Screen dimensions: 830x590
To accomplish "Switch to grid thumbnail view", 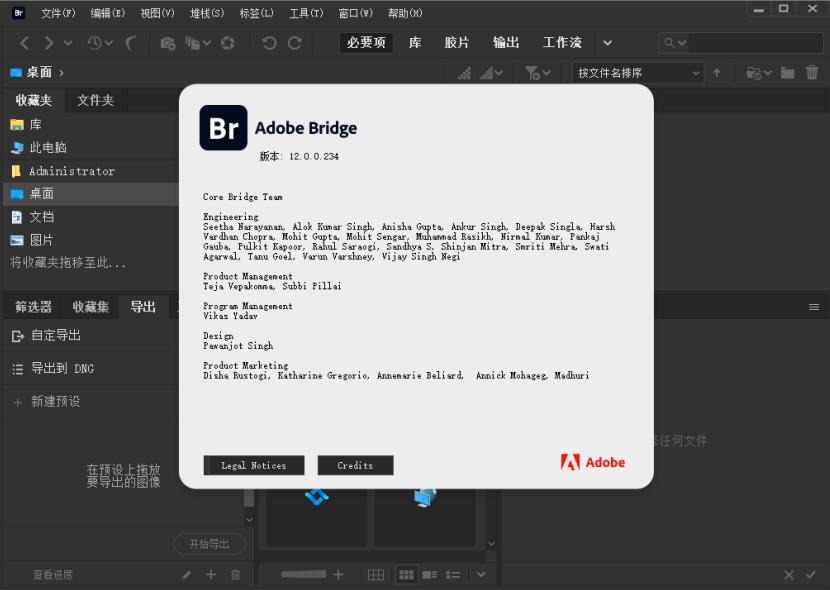I will tap(406, 575).
